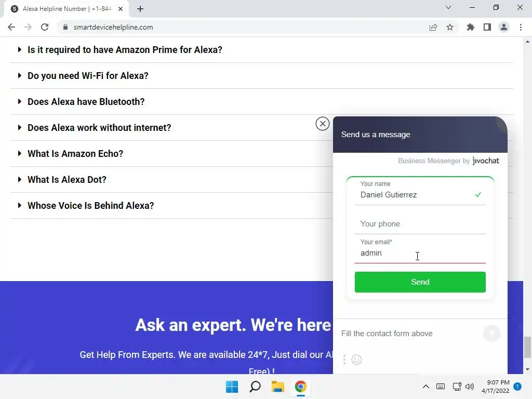
Task: Reload the current page
Action: (x=45, y=27)
